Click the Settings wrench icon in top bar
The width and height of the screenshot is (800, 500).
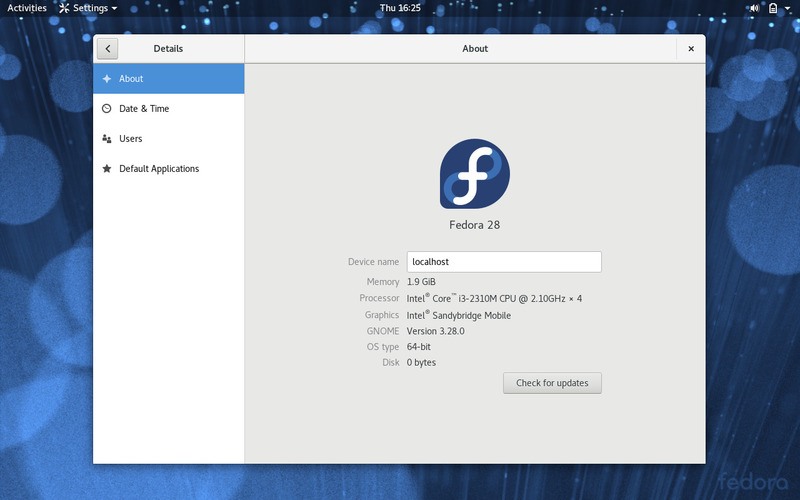(64, 8)
